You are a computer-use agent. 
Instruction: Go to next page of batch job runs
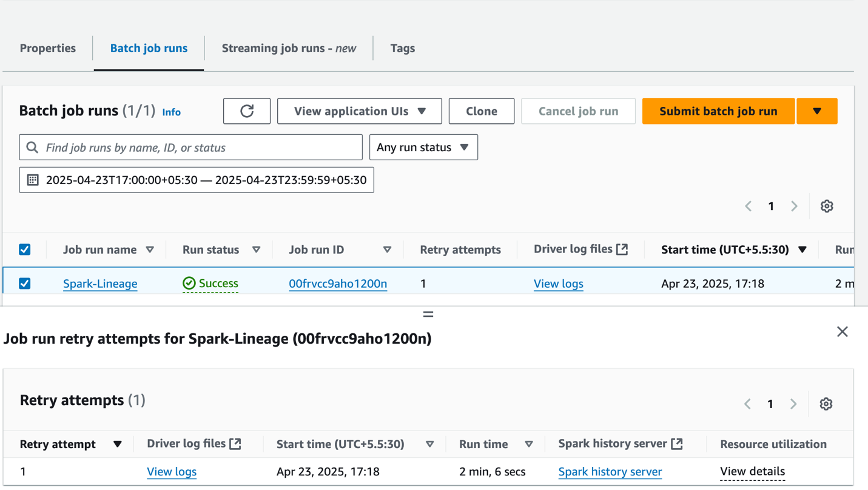coord(794,206)
